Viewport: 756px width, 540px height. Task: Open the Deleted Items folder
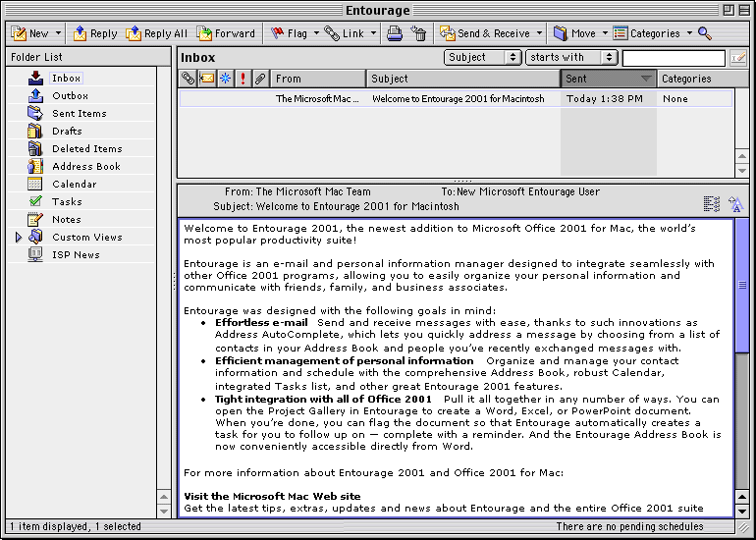tap(86, 148)
